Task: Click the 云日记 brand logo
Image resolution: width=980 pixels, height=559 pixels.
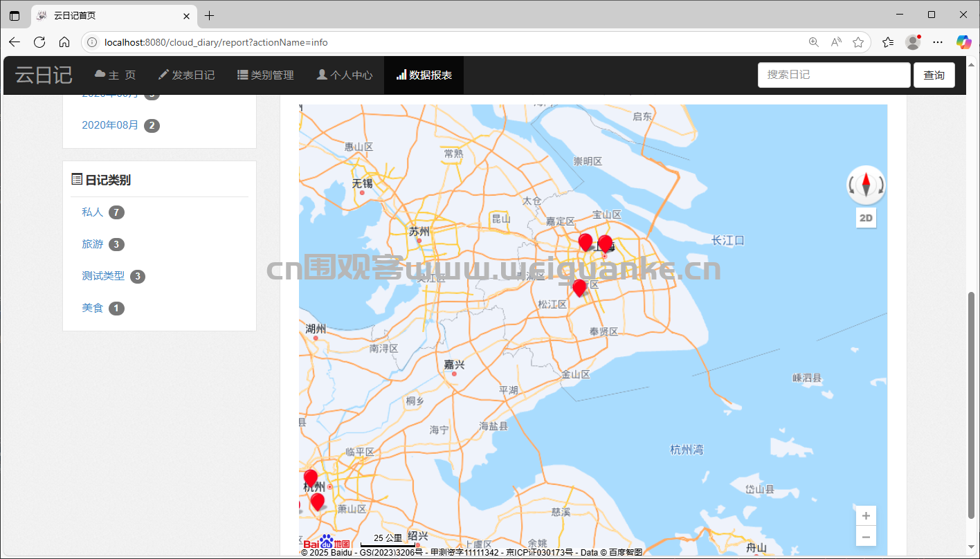Action: click(44, 75)
